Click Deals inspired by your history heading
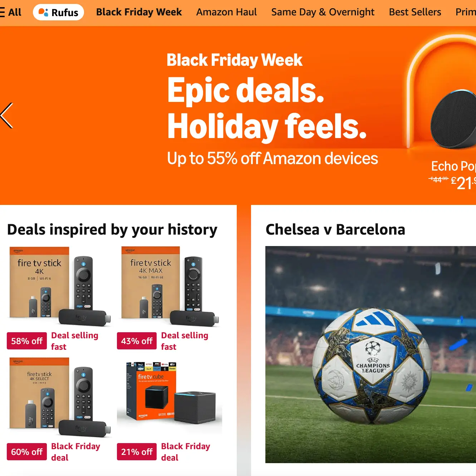 click(x=113, y=229)
